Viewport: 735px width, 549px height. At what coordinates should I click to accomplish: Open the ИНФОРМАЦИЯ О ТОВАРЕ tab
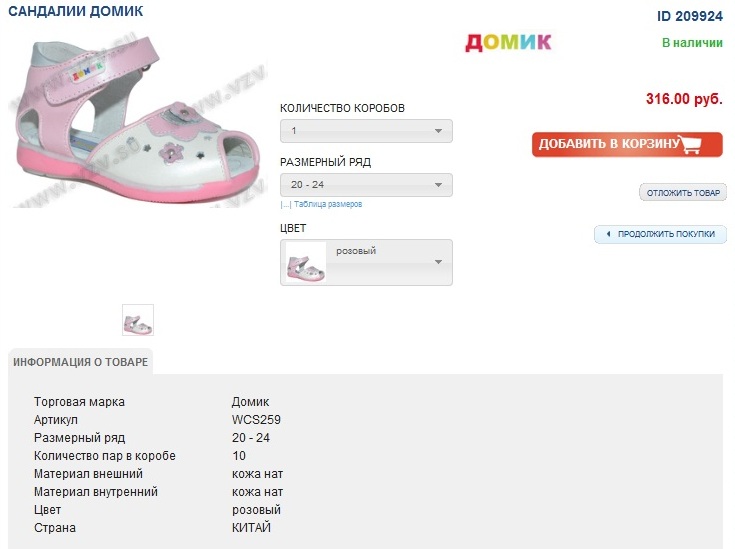[81, 362]
